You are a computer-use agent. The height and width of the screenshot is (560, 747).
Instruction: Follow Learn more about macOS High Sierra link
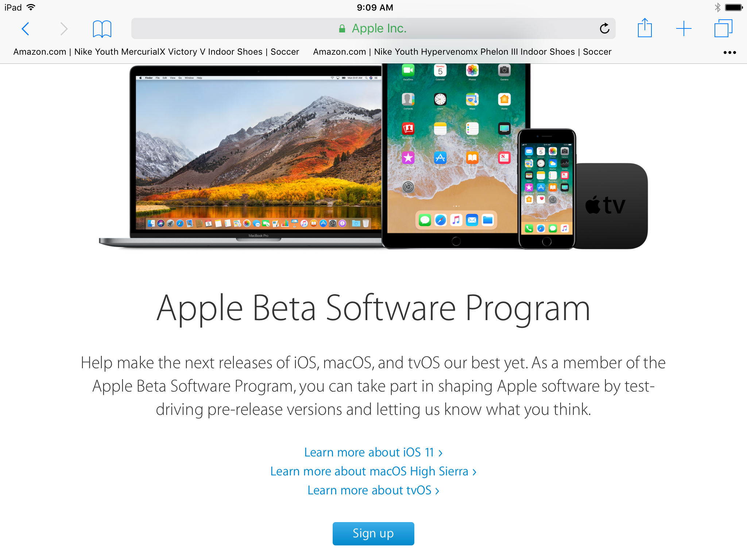(x=373, y=471)
